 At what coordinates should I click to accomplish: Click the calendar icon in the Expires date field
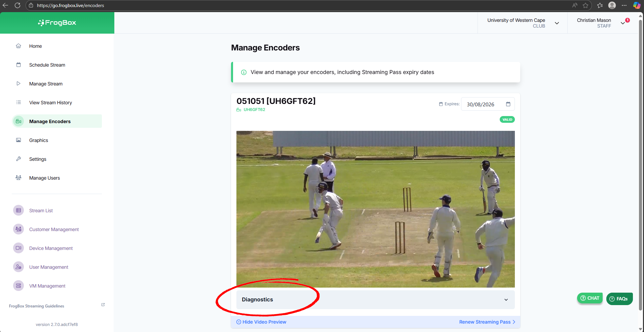click(x=508, y=104)
